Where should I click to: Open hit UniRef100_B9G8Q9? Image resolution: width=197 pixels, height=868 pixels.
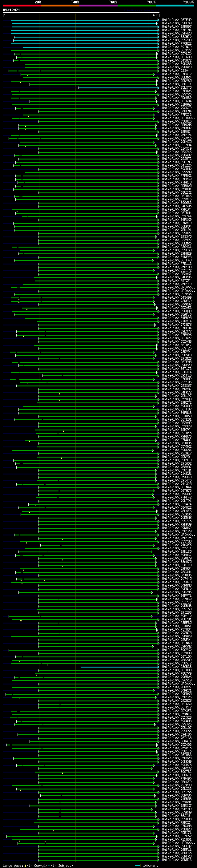click(x=177, y=406)
